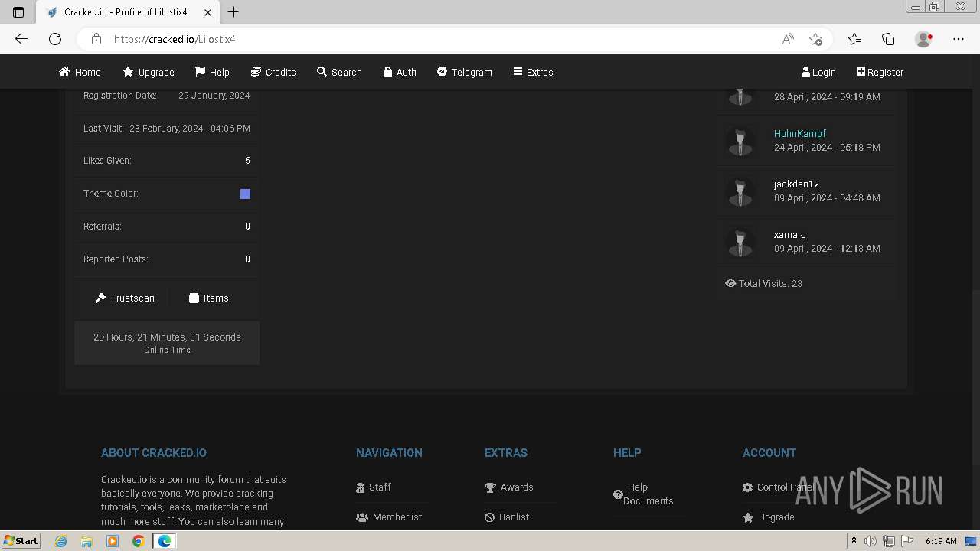Open the Items button
The height and width of the screenshot is (551, 980).
point(208,298)
